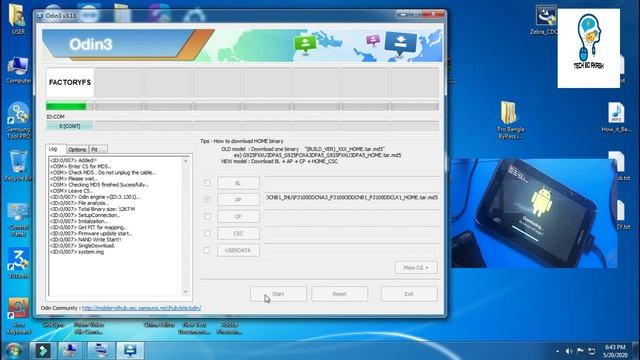Toggle the CSC checkbox
The width and height of the screenshot is (640, 360).
[207, 233]
